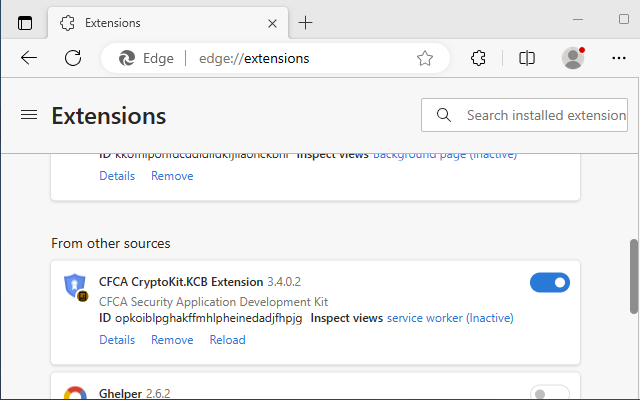
Task: Open the Extensions puzzle toolbar icon
Action: [478, 58]
